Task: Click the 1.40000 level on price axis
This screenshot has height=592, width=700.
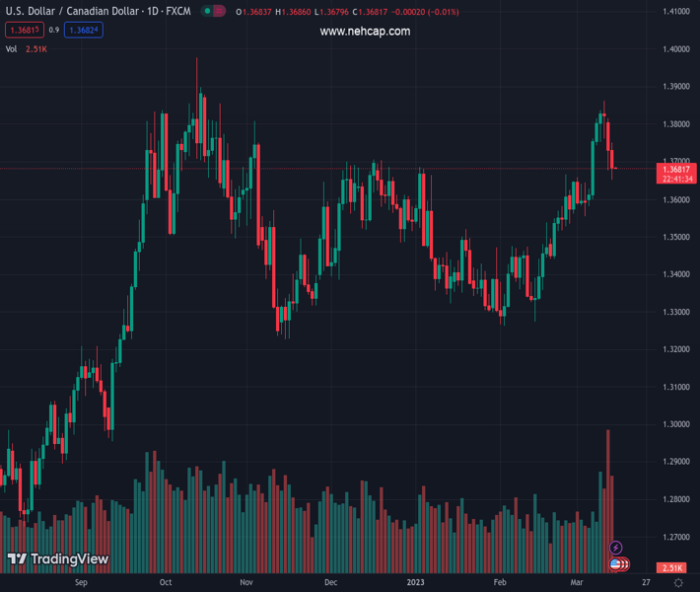Action: (675, 49)
